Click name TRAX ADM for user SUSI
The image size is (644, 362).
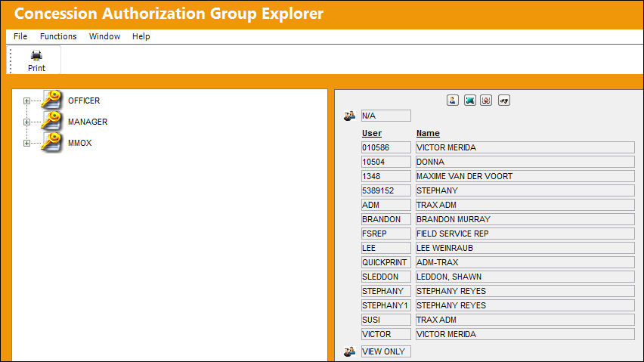point(525,320)
